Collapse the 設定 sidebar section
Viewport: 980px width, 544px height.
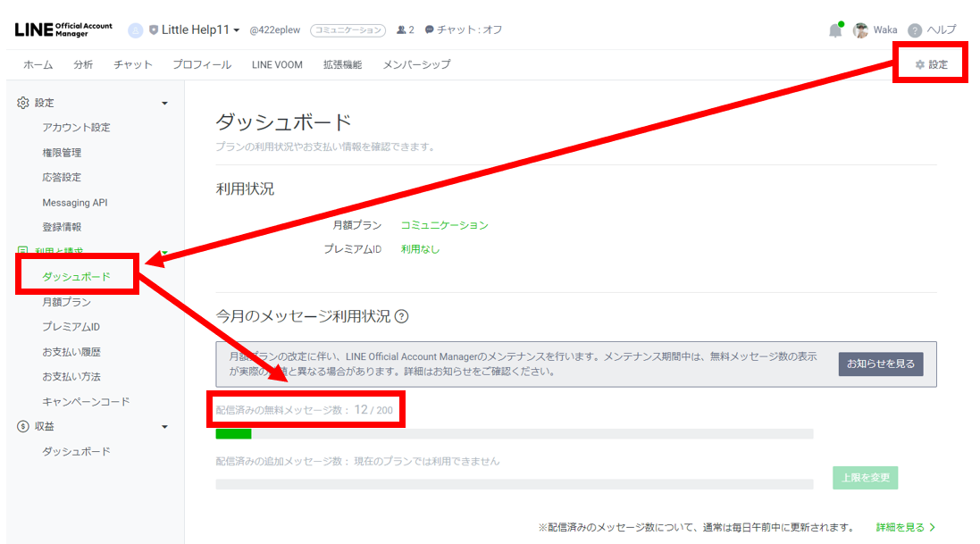[164, 104]
